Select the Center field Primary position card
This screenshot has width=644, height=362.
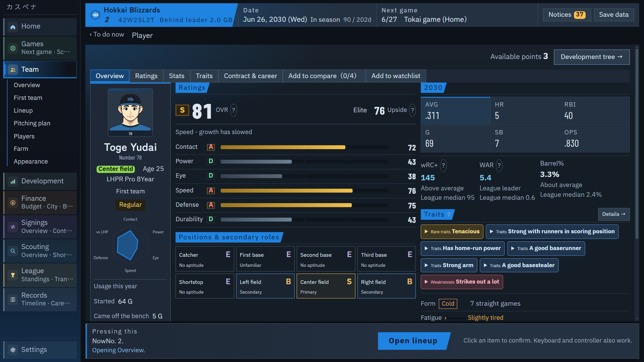pyautogui.click(x=326, y=286)
